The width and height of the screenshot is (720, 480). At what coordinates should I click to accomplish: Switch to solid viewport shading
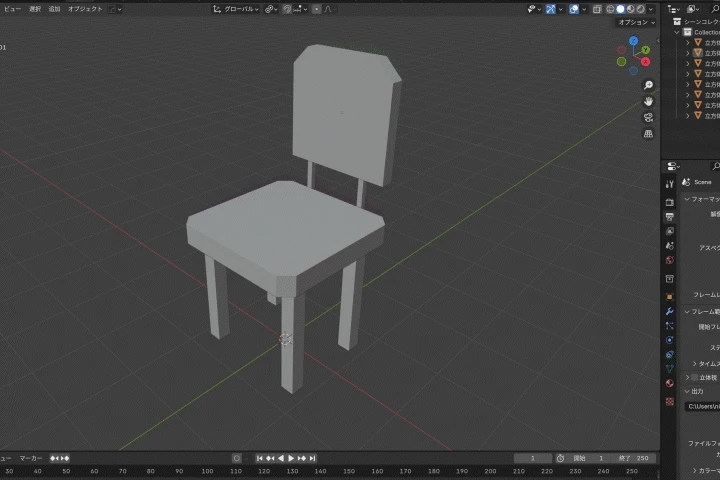(620, 9)
